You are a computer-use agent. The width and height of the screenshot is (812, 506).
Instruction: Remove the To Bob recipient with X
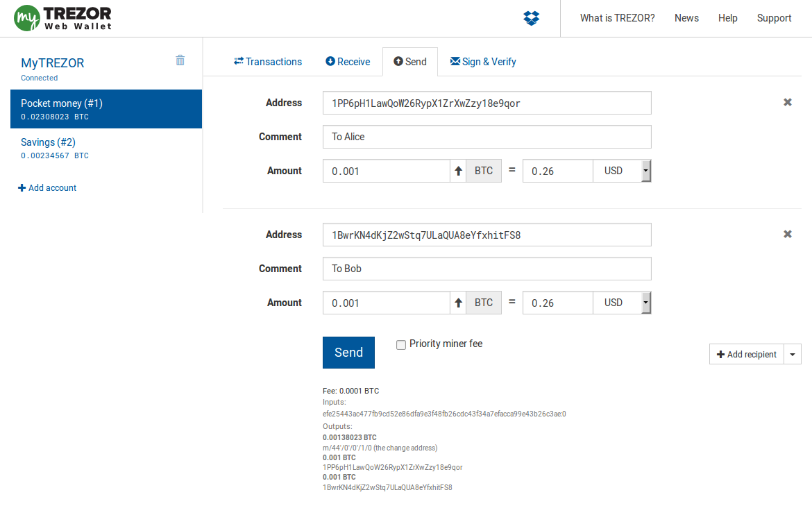click(x=788, y=235)
